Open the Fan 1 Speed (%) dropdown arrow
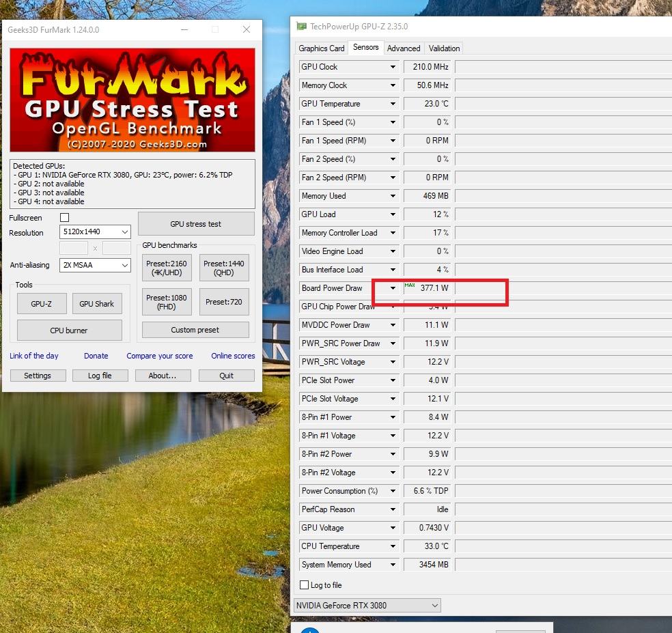Screen dimensions: 672x633 tap(393, 122)
